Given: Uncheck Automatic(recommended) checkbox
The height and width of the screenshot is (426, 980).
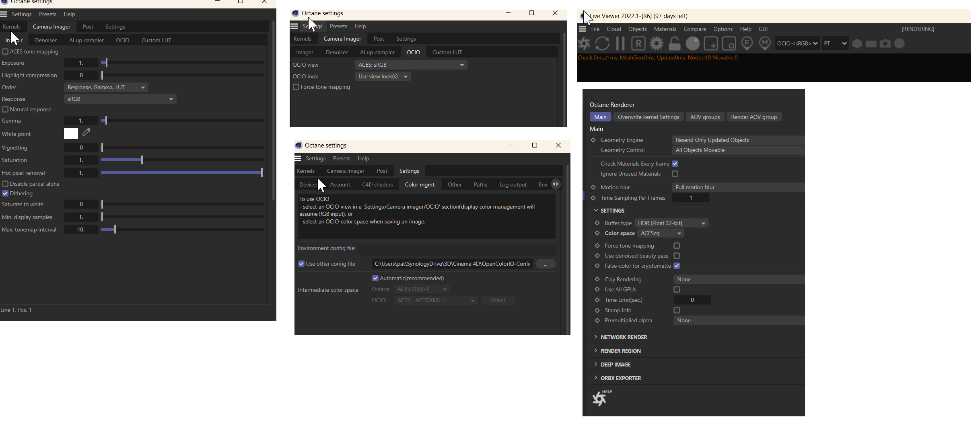Looking at the screenshot, I should click(x=375, y=278).
